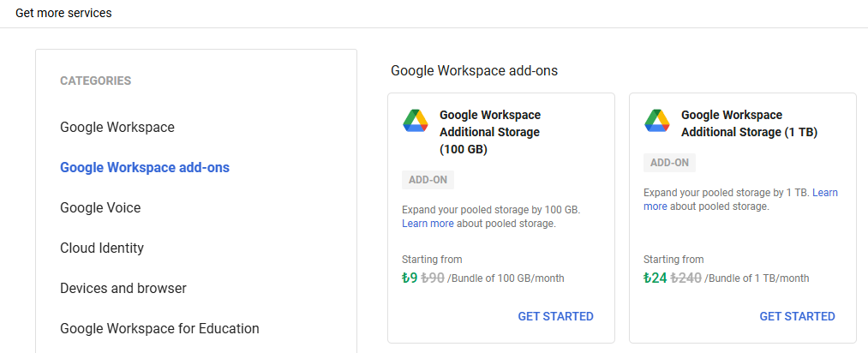This screenshot has width=868, height=353.
Task: Open Learn more link on 100 GB card
Action: click(428, 224)
